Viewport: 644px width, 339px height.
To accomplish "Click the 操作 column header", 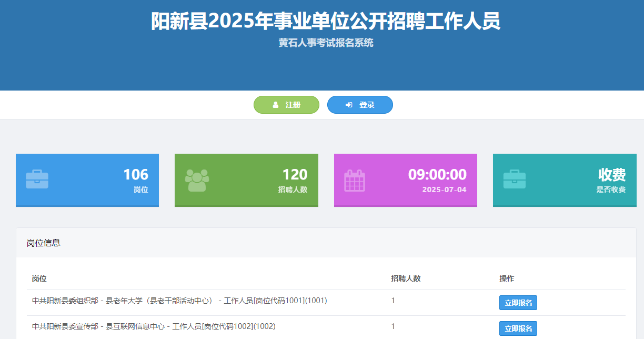I will click(x=507, y=278).
